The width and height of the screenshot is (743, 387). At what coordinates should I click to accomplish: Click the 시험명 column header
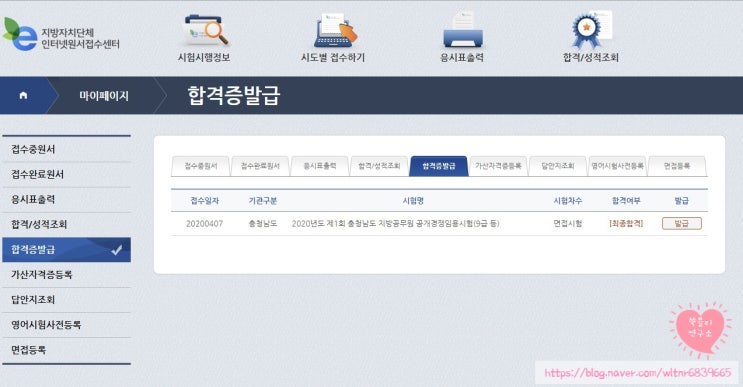413,201
